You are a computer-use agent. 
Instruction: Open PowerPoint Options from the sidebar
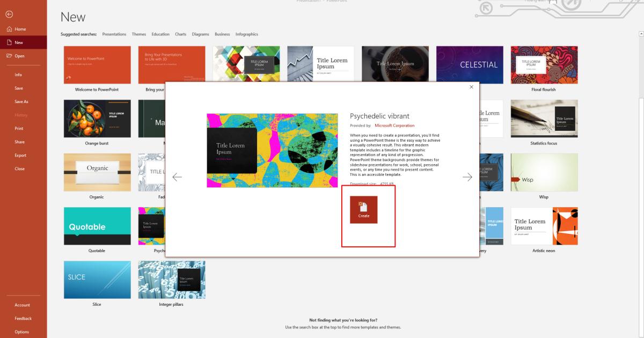23,332
